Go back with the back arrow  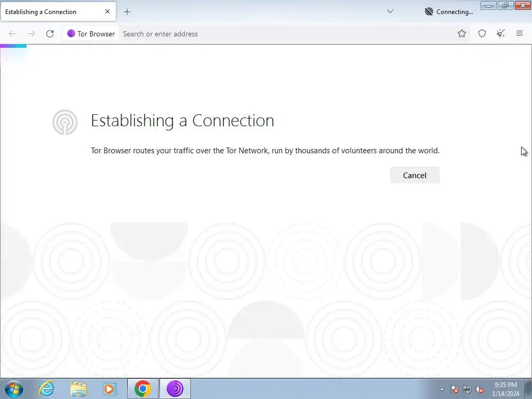(12, 34)
